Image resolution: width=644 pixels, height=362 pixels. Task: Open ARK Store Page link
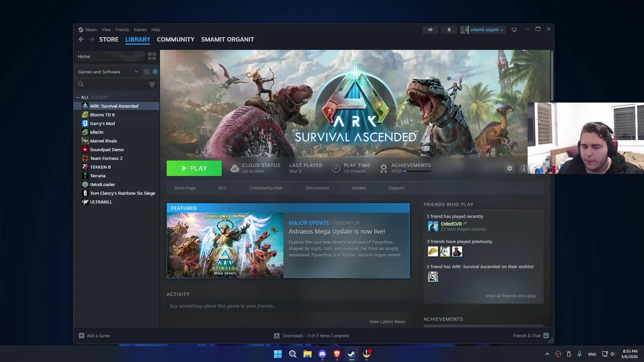coord(185,188)
